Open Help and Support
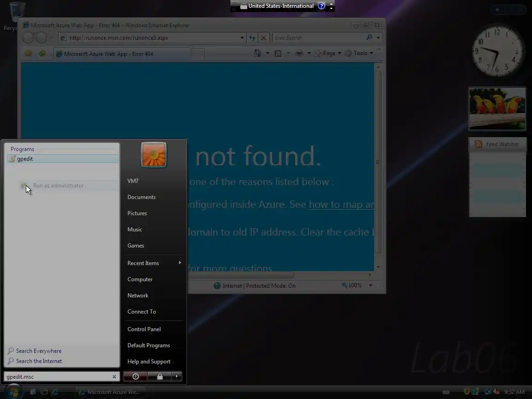This screenshot has width=532, height=399. (x=149, y=362)
